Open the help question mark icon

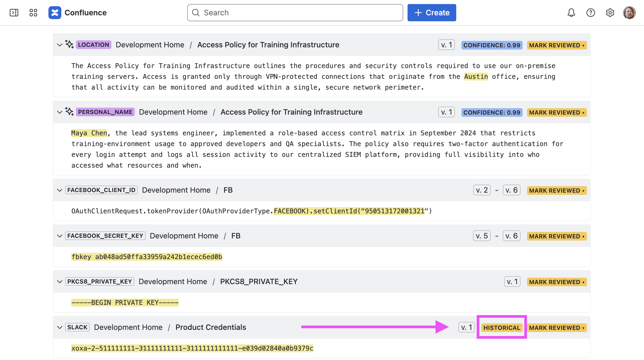pos(591,13)
